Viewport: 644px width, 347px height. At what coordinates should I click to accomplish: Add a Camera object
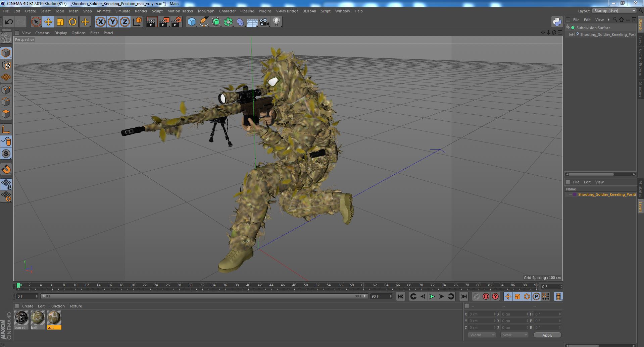264,22
